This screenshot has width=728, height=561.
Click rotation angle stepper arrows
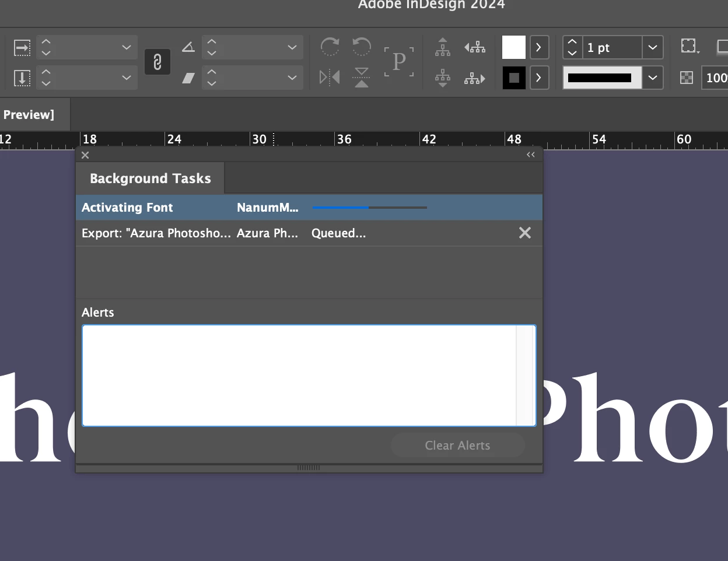tap(212, 47)
